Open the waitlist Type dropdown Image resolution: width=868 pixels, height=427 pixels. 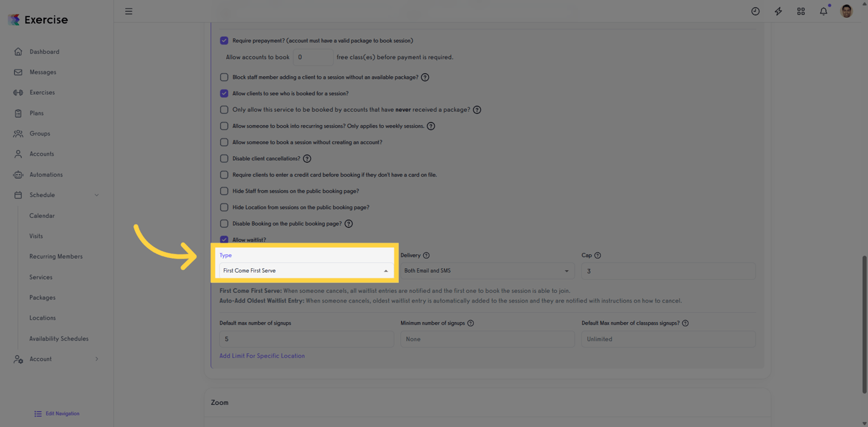(306, 270)
